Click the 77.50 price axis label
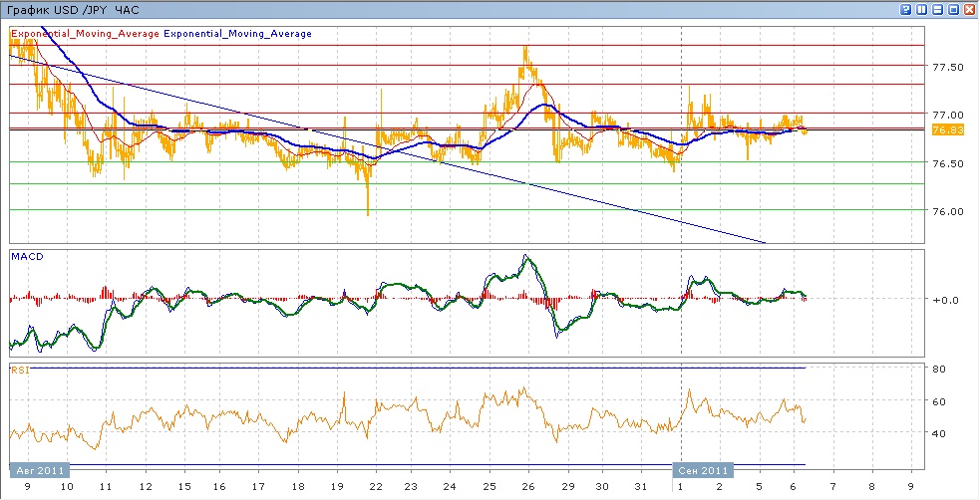980x500 pixels. 947,67
